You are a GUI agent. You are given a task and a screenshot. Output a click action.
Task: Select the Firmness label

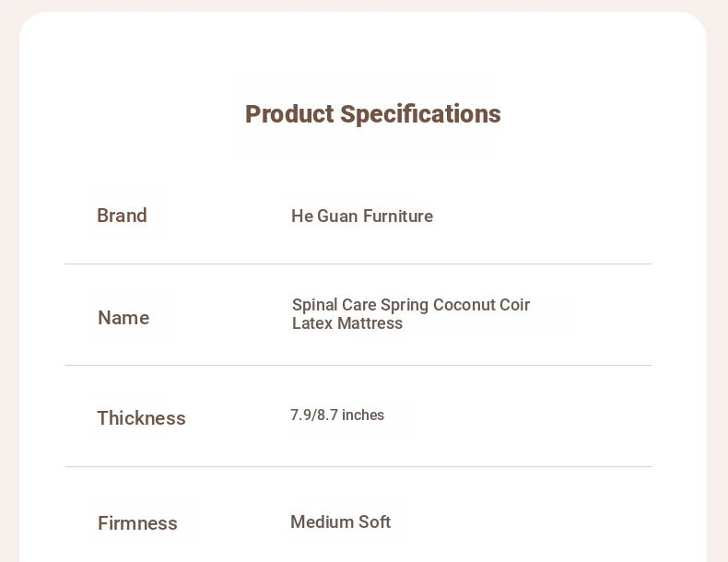(137, 523)
